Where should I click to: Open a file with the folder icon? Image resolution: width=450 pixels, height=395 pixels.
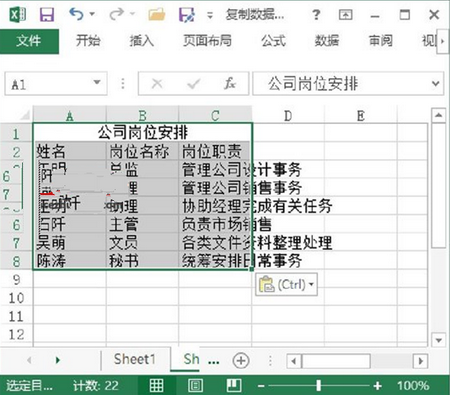157,15
